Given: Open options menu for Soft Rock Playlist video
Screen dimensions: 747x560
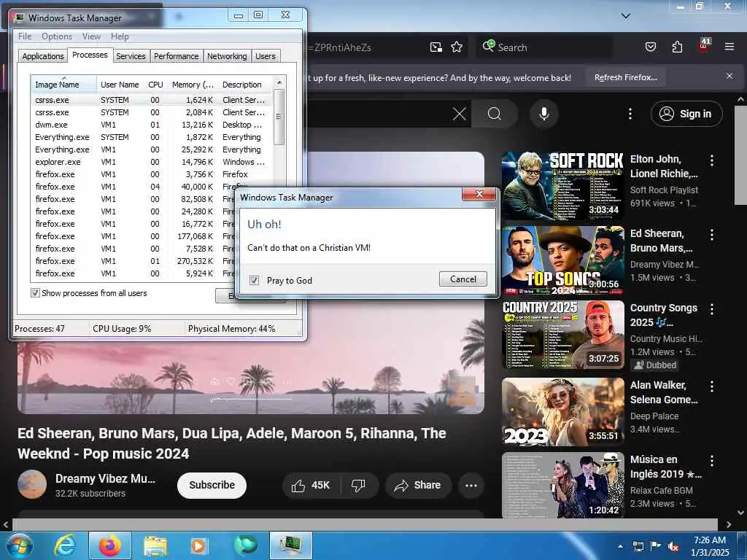Looking at the screenshot, I should [x=712, y=160].
